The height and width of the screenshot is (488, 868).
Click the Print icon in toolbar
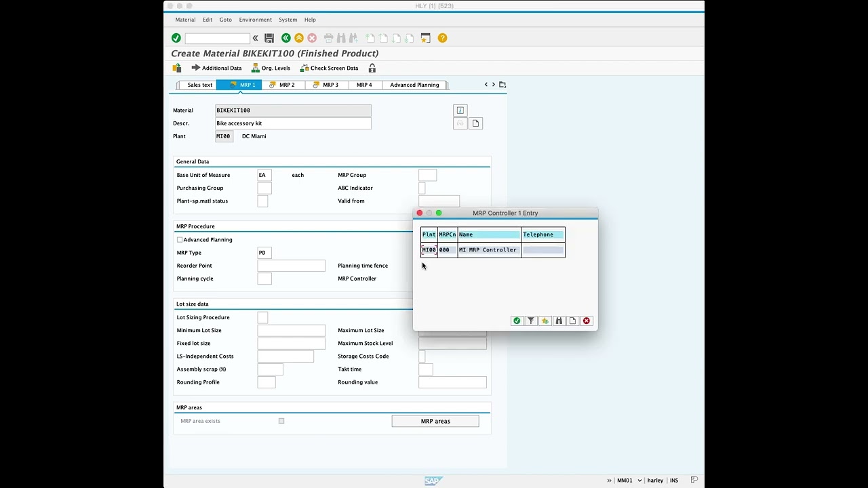329,38
